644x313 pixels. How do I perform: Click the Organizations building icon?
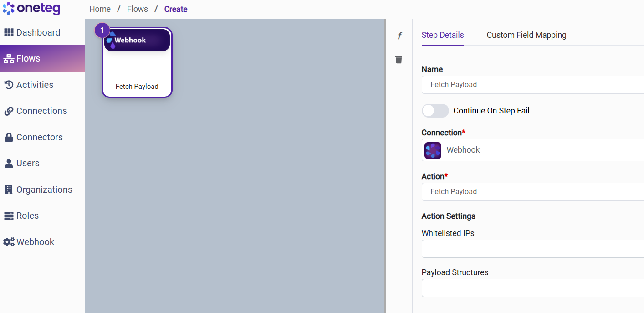tap(9, 190)
